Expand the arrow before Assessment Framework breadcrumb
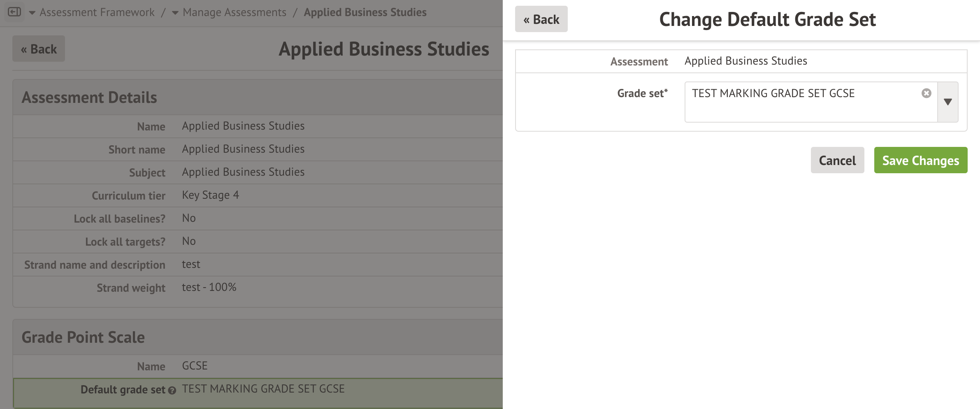This screenshot has height=409, width=980. pyautogui.click(x=32, y=13)
